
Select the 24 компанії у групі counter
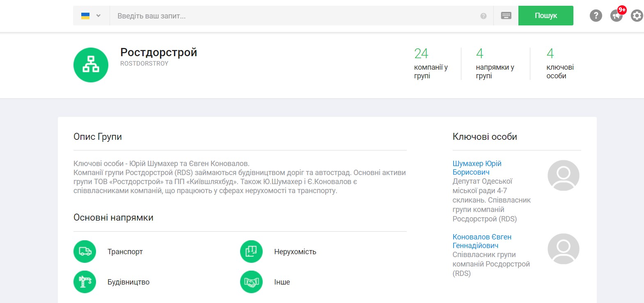pyautogui.click(x=431, y=64)
